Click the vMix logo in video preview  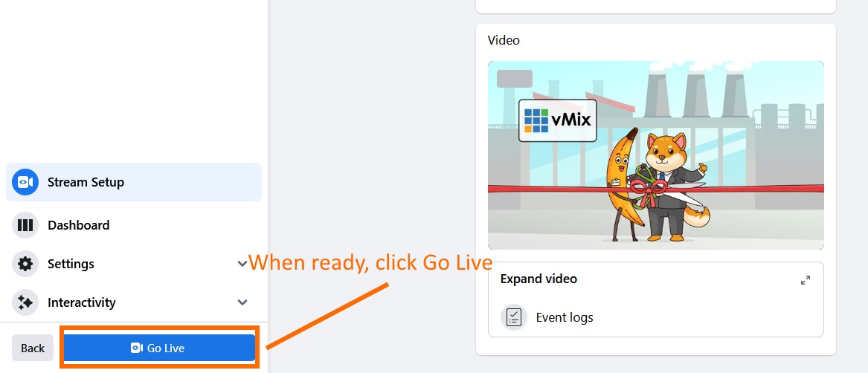point(557,120)
